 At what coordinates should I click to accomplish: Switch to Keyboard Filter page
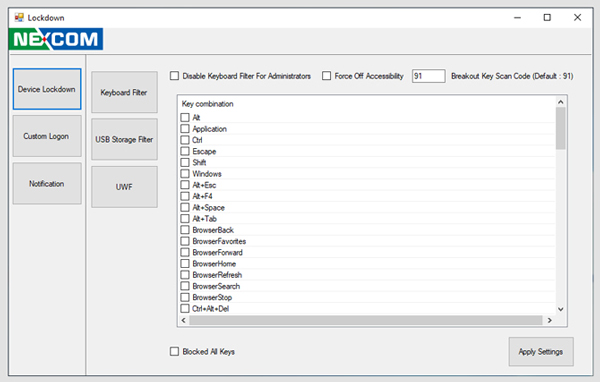click(x=124, y=92)
